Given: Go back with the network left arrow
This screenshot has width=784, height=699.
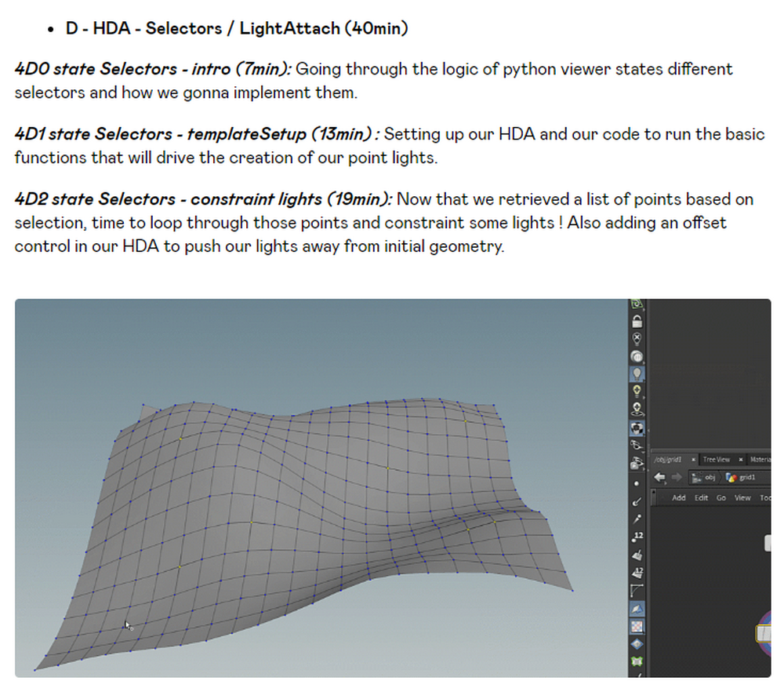Looking at the screenshot, I should coord(660,477).
